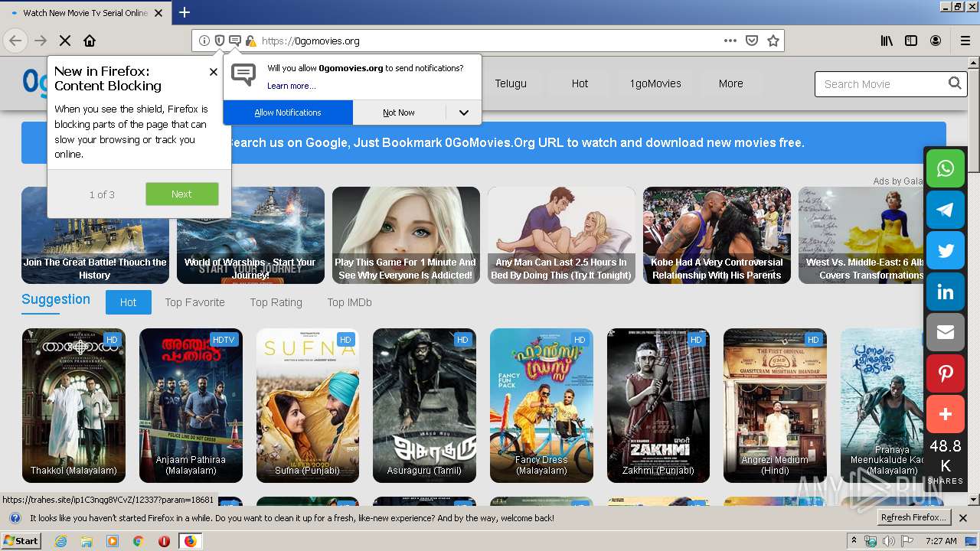
Task: Save page to Pocket icon
Action: (x=752, y=41)
